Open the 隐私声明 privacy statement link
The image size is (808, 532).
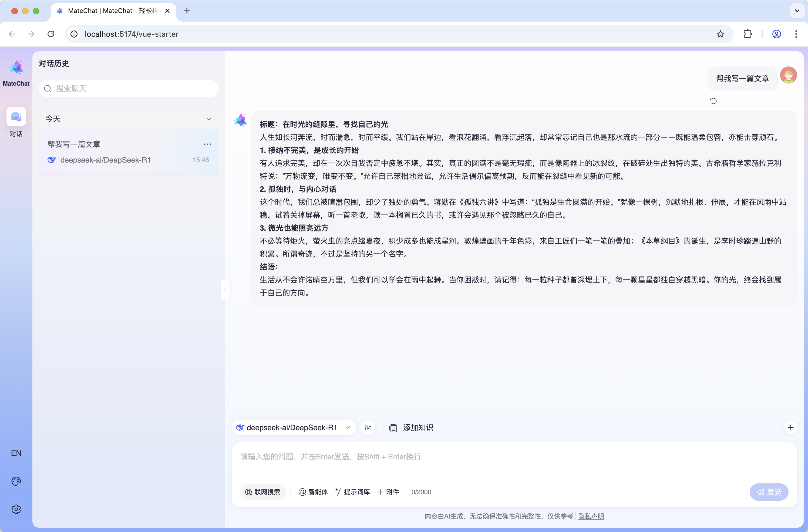(x=591, y=516)
